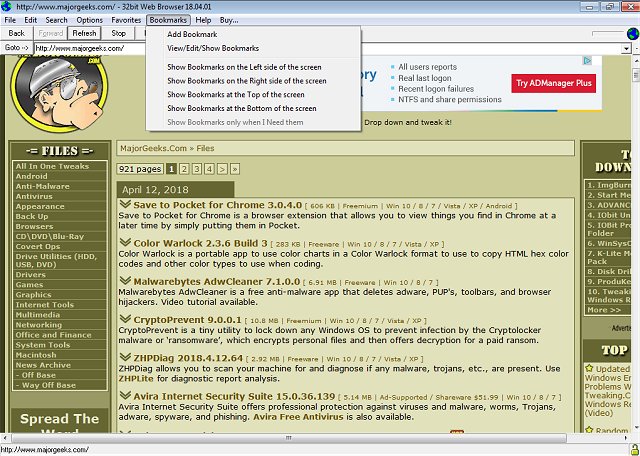This screenshot has width=640, height=456.
Task: Click arrow icon beside Color Warlock
Action: click(125, 242)
